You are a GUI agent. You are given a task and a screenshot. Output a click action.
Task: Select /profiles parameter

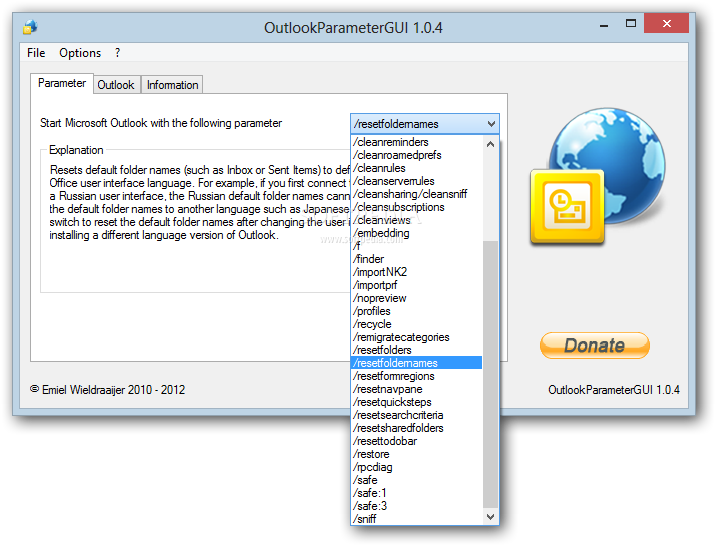(x=416, y=311)
